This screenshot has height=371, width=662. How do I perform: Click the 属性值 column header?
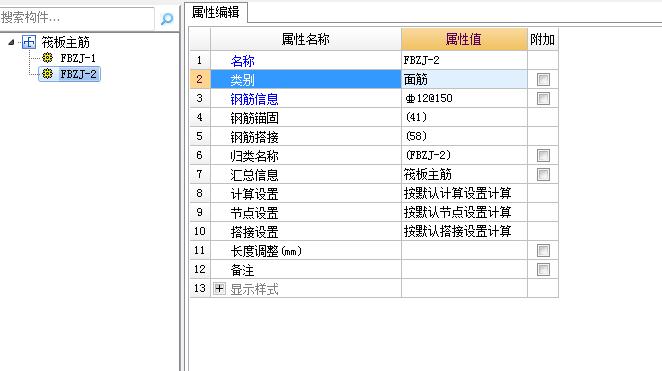(464, 39)
